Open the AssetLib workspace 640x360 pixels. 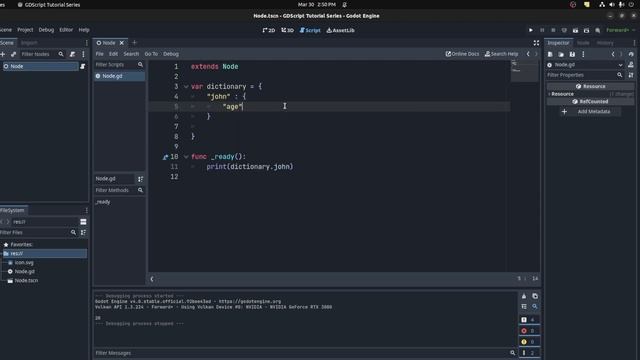pyautogui.click(x=340, y=30)
